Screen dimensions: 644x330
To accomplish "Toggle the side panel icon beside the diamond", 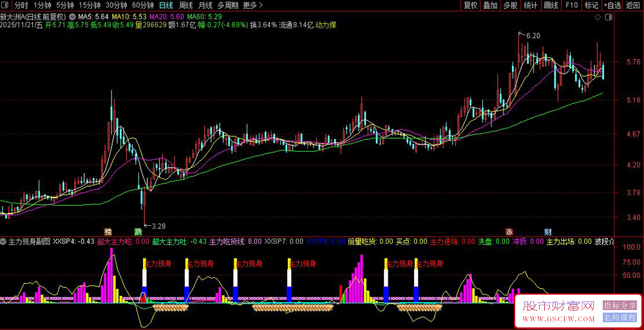I will coord(609,16).
